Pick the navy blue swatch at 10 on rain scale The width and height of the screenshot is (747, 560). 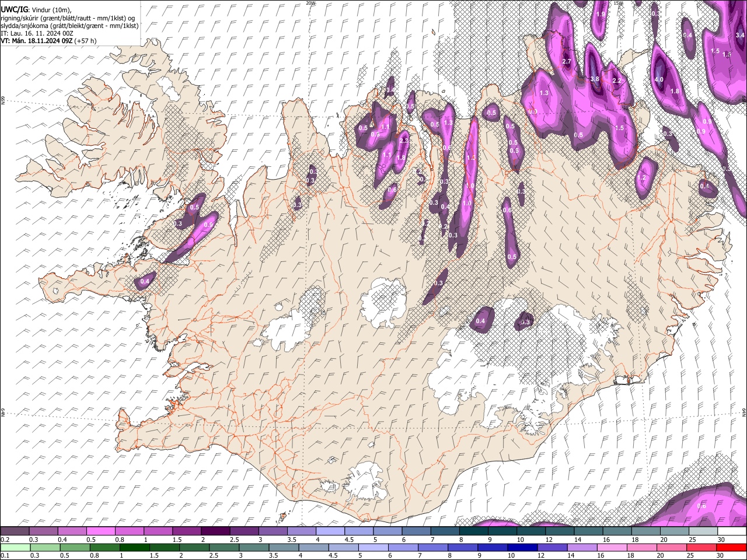(x=522, y=547)
